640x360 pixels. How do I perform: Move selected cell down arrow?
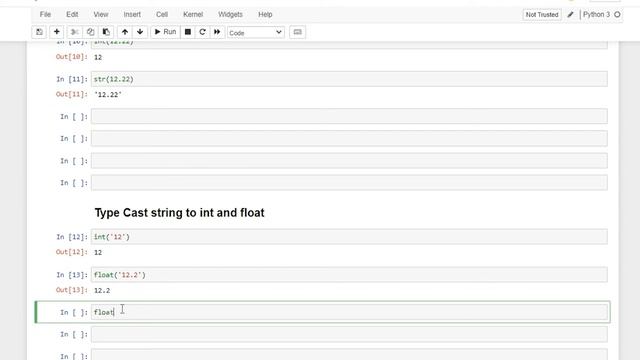[140, 32]
